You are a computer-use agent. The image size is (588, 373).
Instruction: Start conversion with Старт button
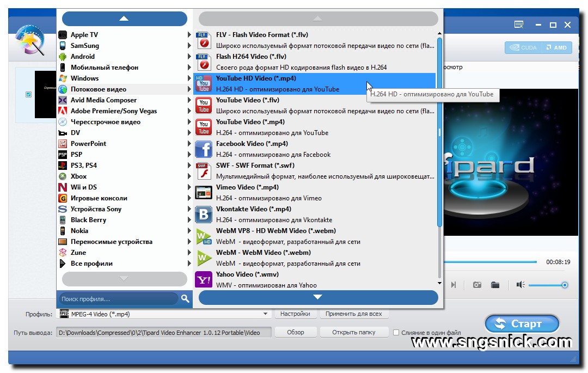coord(522,323)
